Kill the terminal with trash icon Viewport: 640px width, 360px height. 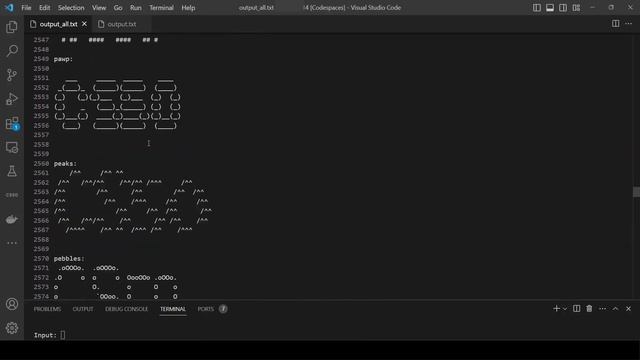pos(589,309)
